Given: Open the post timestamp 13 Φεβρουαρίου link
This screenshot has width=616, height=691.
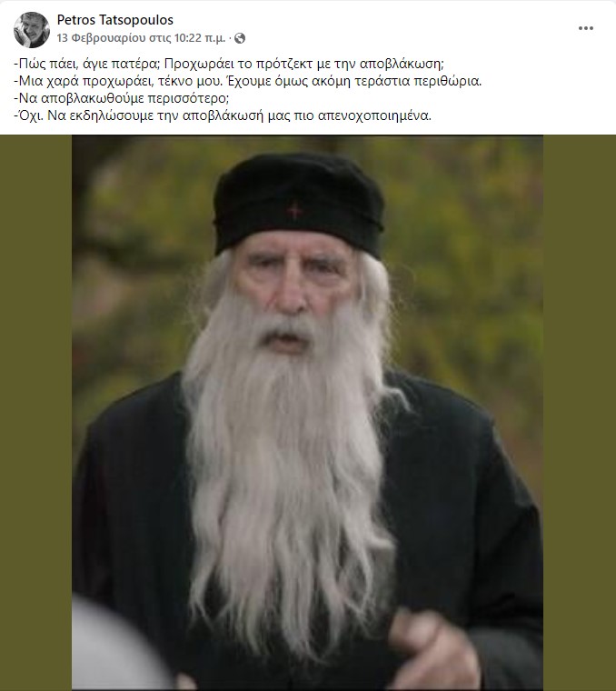Looking at the screenshot, I should coord(141,38).
